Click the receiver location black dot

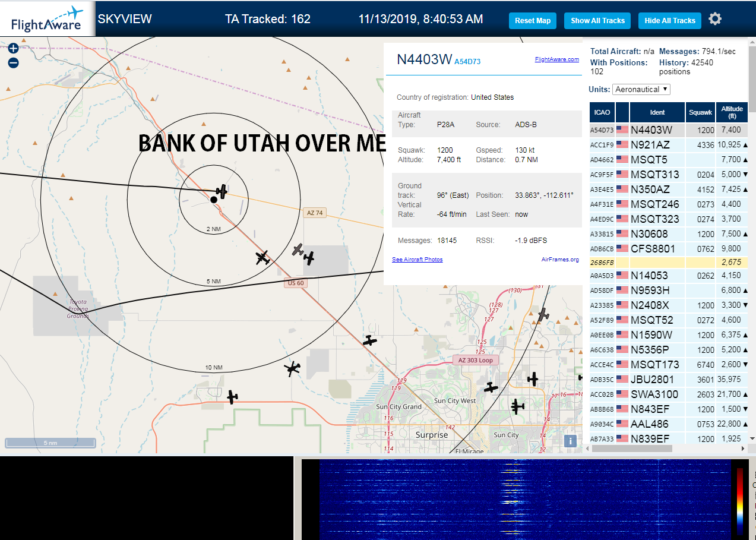coord(214,200)
